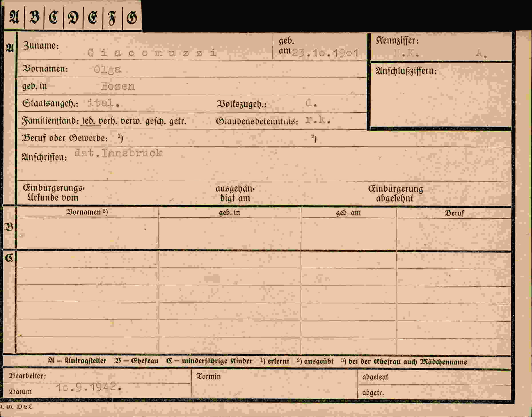Click the 'Vornamen 3)' column header
Screen dimensions: 532x417
click(87, 212)
